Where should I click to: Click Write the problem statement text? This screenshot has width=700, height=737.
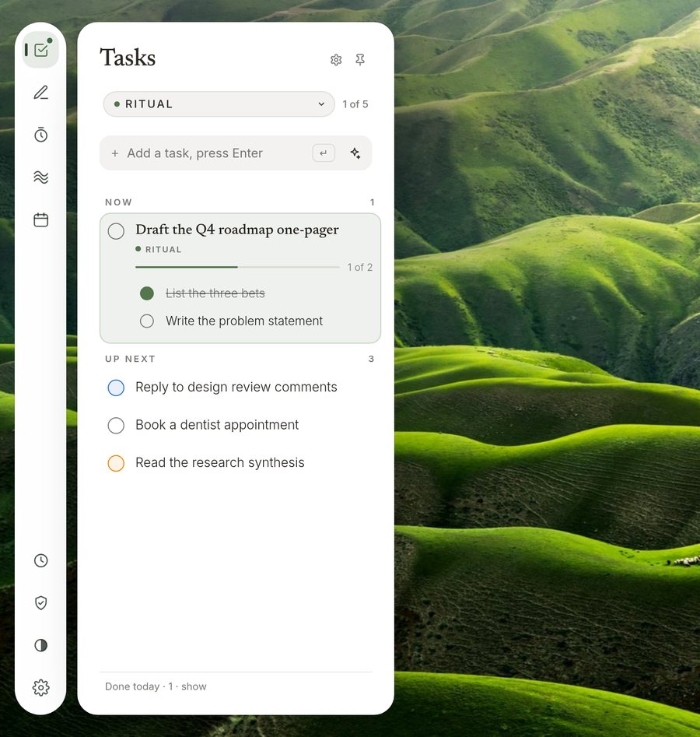[x=243, y=321]
